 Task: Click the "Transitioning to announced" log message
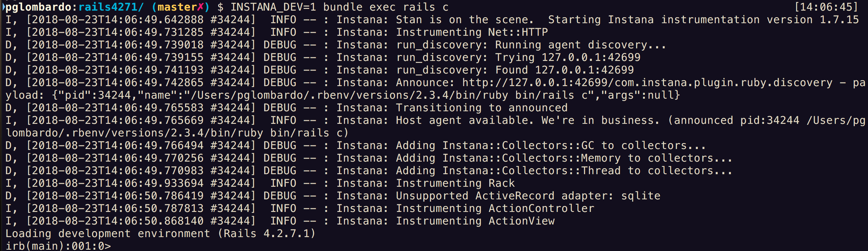click(x=482, y=108)
